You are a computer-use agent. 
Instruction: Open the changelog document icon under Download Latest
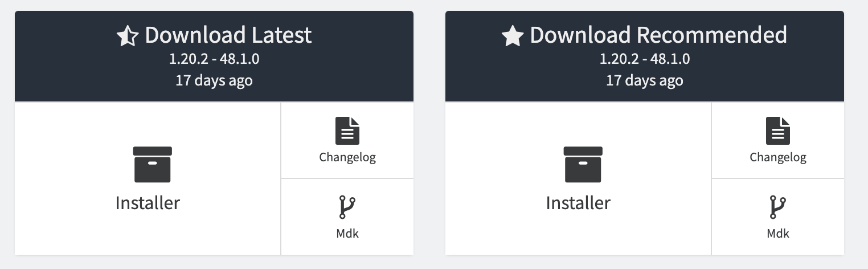(x=347, y=131)
